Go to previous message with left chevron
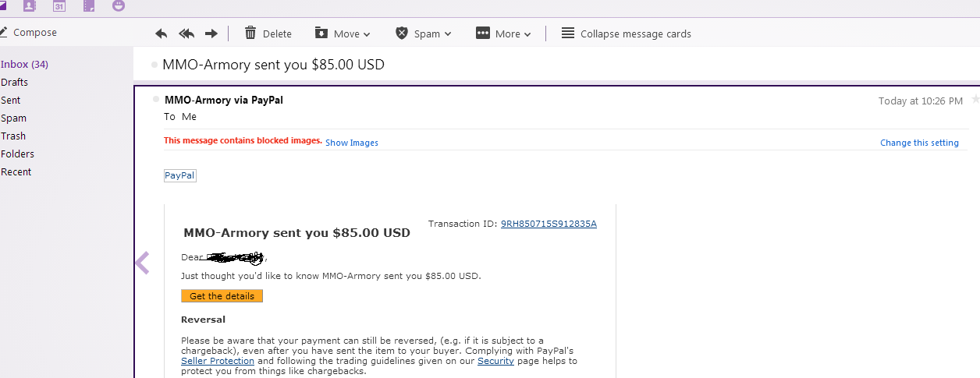The image size is (980, 378). click(142, 263)
